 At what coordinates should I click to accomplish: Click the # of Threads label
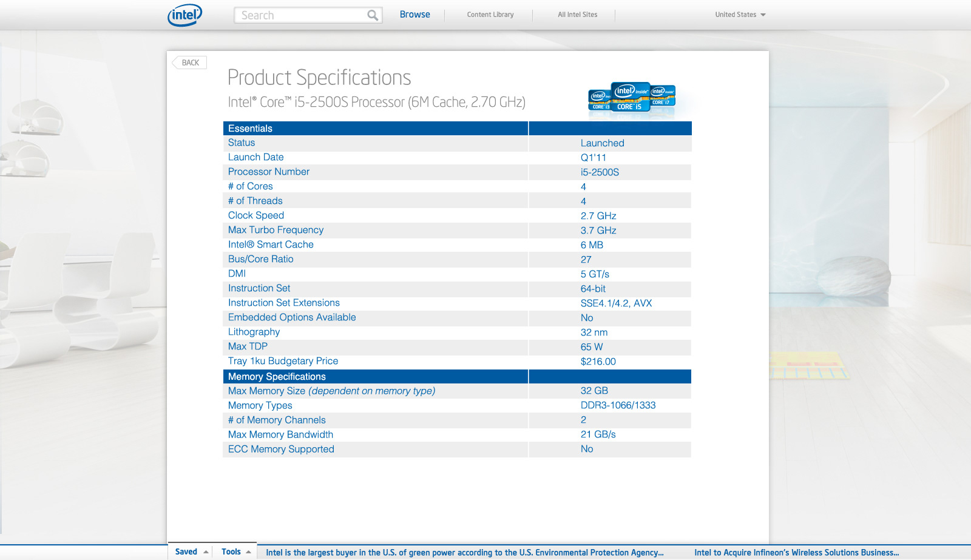click(x=255, y=201)
